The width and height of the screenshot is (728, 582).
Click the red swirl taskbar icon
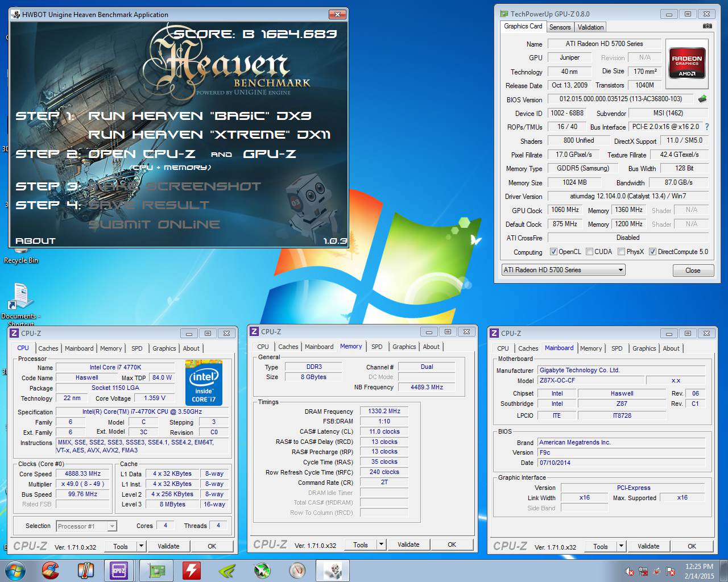pyautogui.click(x=50, y=571)
